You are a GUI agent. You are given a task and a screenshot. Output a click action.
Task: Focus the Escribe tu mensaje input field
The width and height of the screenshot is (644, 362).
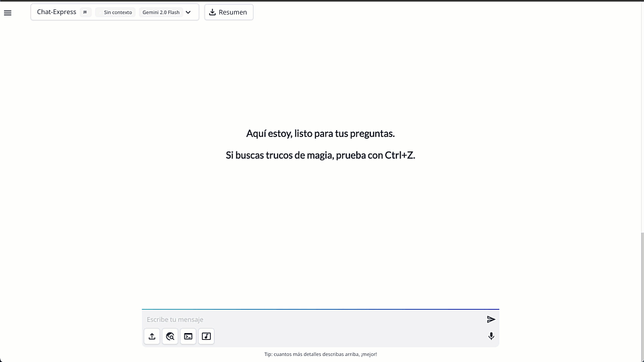(x=314, y=319)
